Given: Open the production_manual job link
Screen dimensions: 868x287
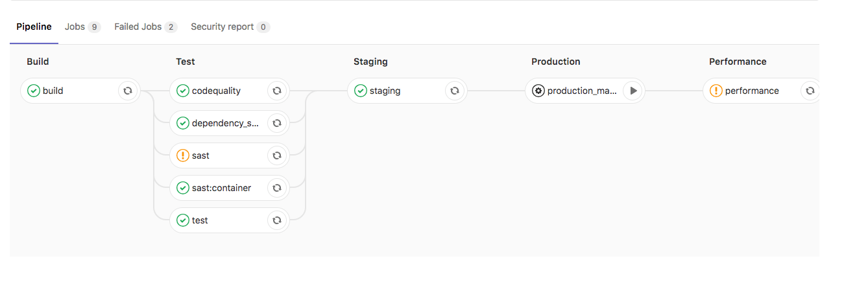Looking at the screenshot, I should [x=581, y=91].
